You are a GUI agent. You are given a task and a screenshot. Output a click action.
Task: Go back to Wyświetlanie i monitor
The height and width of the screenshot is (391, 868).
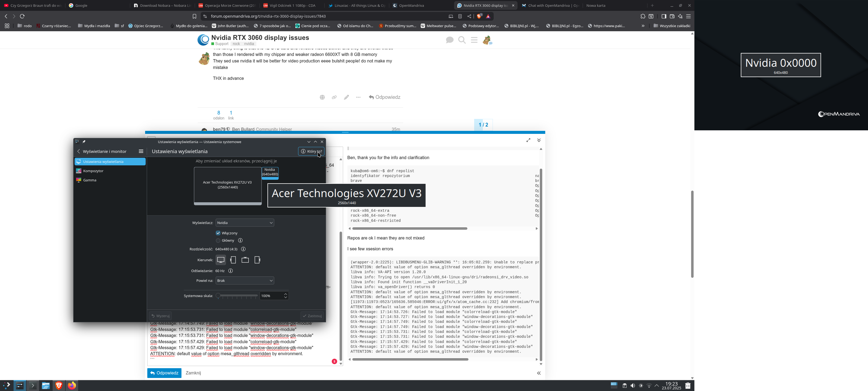102,151
